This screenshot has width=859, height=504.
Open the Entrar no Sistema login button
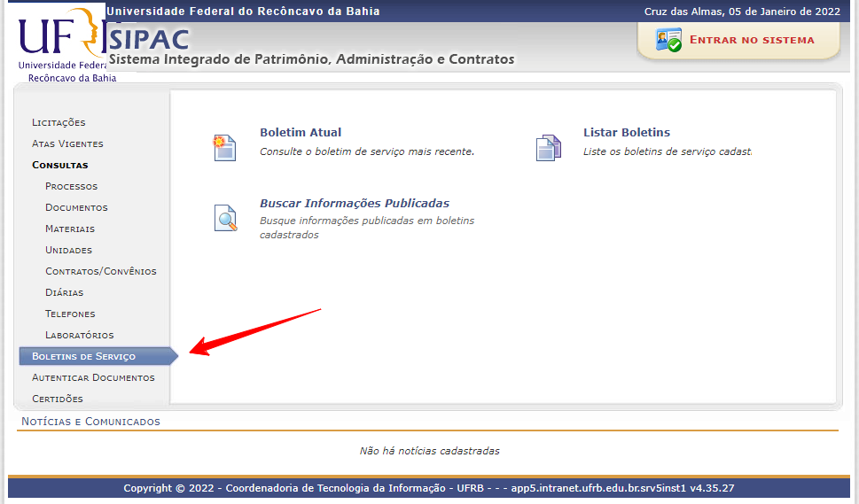(x=751, y=40)
